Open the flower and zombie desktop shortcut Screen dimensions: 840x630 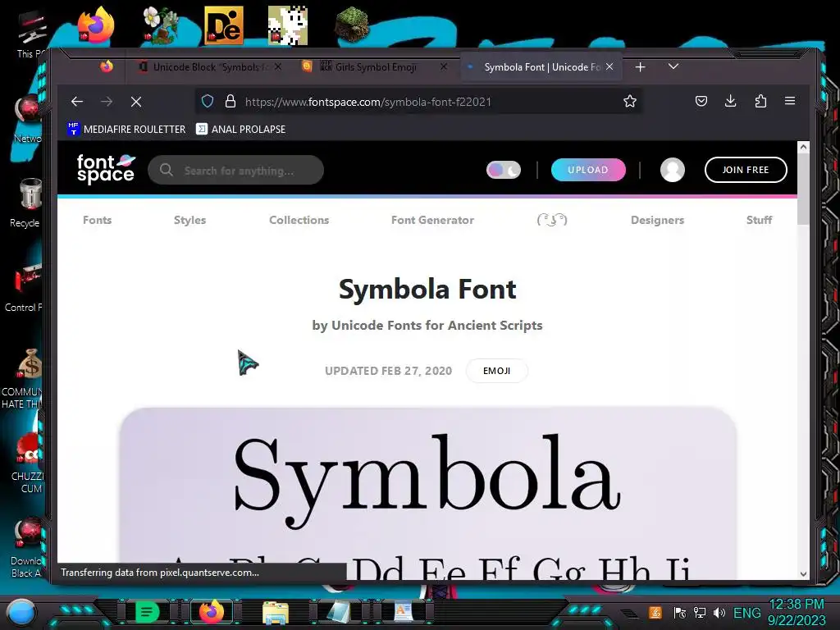click(160, 25)
